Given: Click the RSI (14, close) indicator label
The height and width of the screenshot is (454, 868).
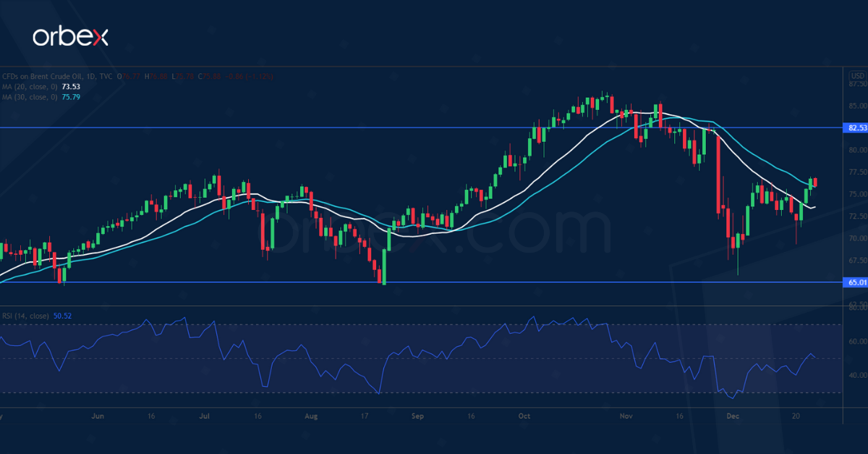Looking at the screenshot, I should coord(25,316).
